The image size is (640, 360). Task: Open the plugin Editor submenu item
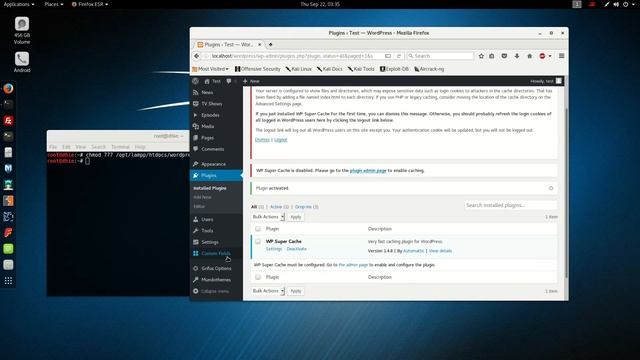pyautogui.click(x=199, y=207)
